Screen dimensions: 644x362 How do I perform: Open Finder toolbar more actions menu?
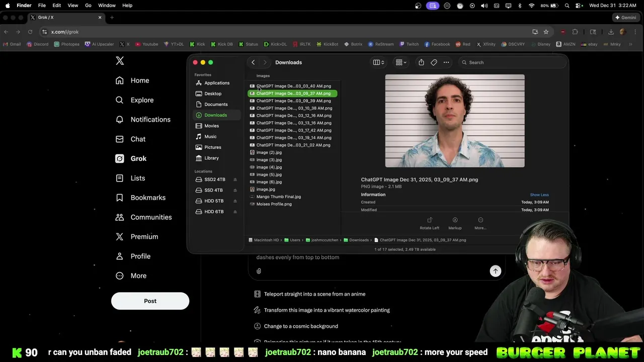point(446,62)
